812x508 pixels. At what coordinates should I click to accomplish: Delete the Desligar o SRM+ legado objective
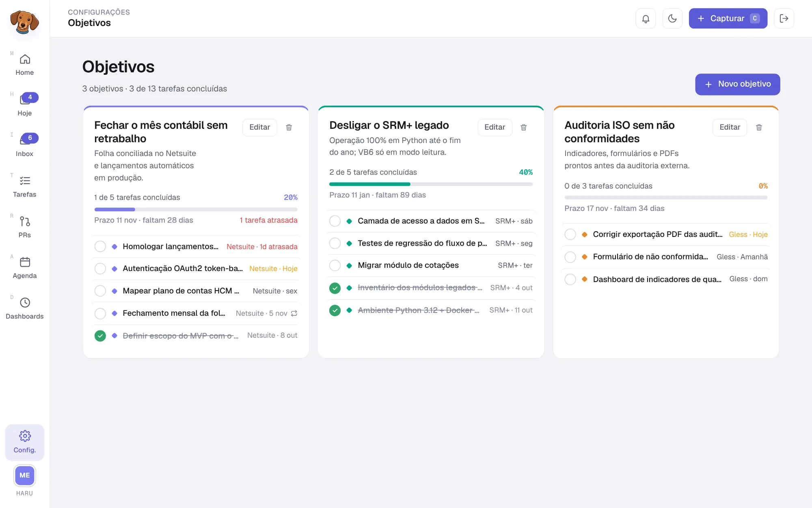(524, 127)
